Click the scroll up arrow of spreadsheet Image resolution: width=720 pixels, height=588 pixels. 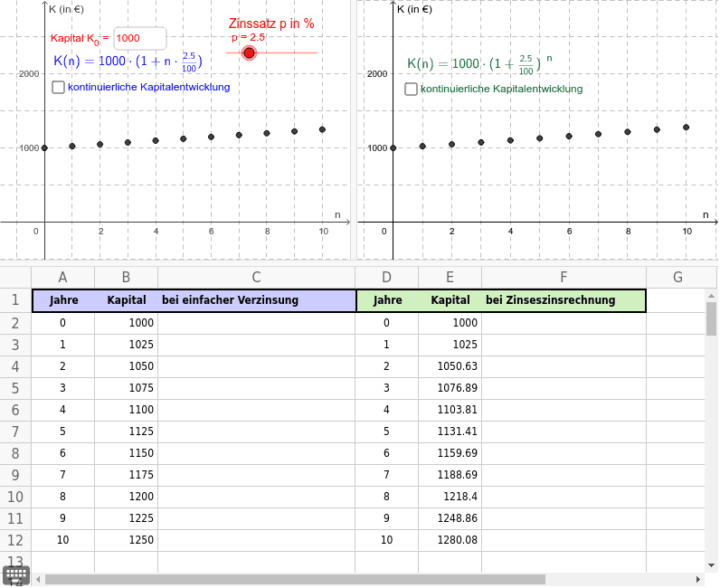711,297
